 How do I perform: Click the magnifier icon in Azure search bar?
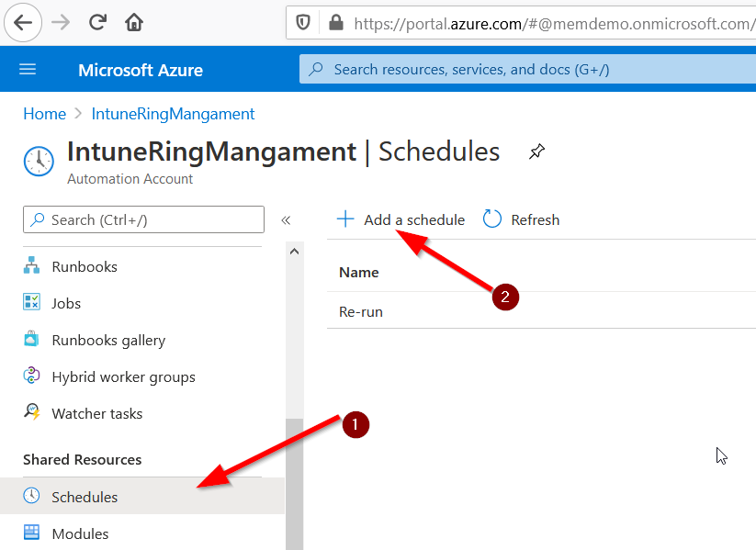316,69
